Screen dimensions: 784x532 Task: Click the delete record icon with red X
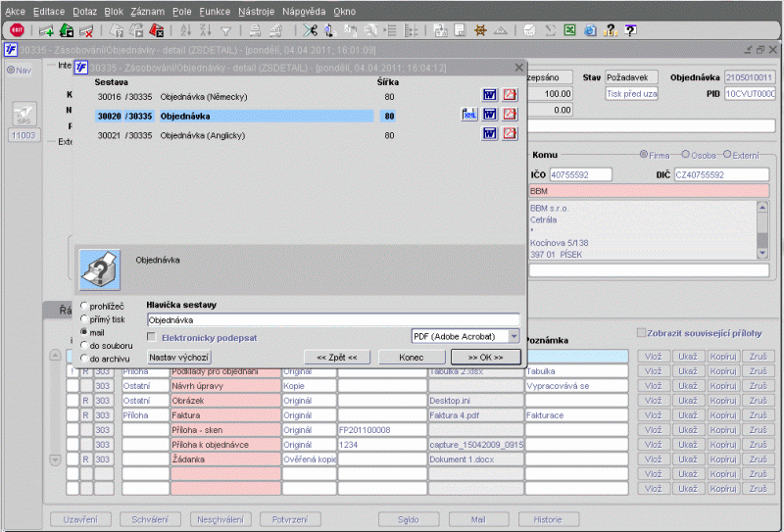click(x=86, y=31)
